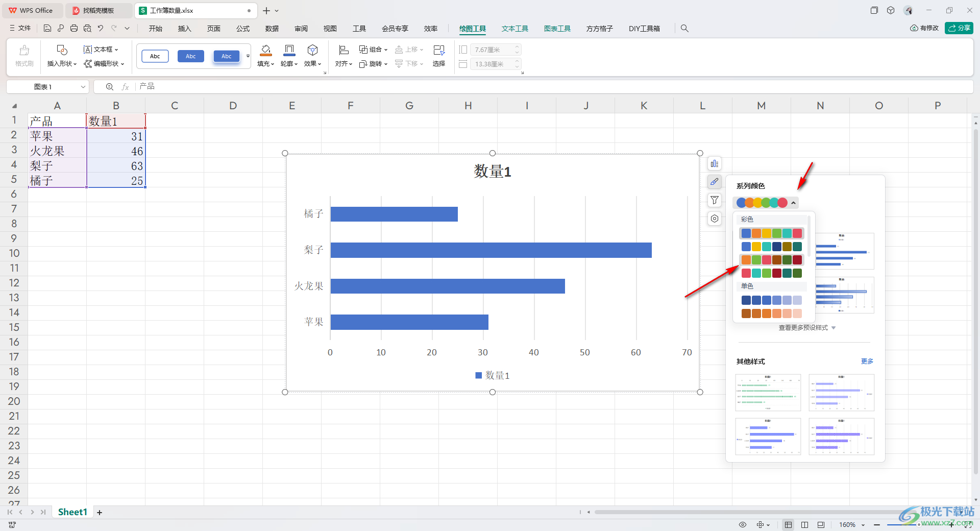Switch to the 文本工具 ribbon tab
Screen dimensions: 980x531
[x=514, y=29]
